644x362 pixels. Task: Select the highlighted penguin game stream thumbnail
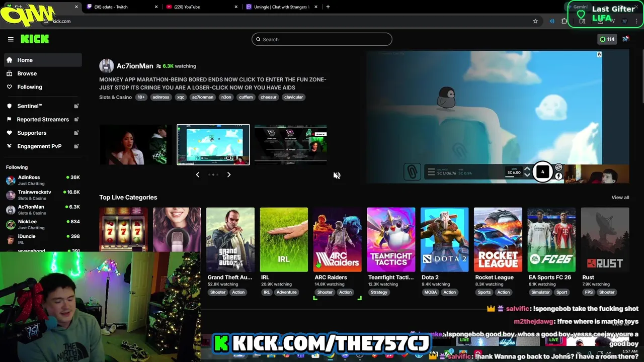pyautogui.click(x=213, y=145)
